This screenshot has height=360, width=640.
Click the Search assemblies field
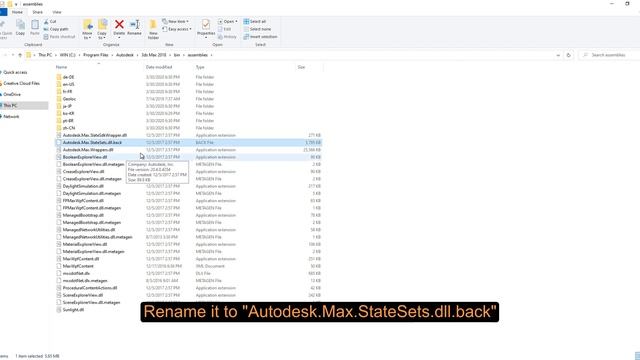pyautogui.click(x=609, y=55)
